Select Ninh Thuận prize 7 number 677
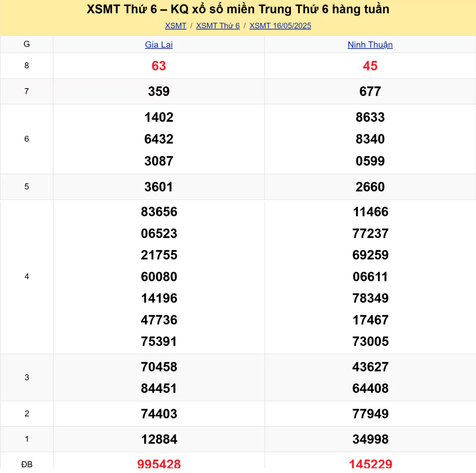 370,92
